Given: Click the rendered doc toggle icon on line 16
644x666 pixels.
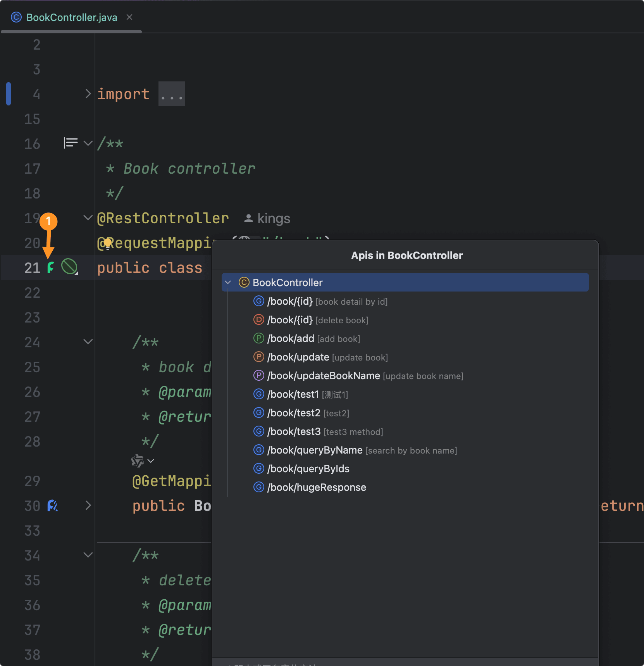Looking at the screenshot, I should pos(71,143).
